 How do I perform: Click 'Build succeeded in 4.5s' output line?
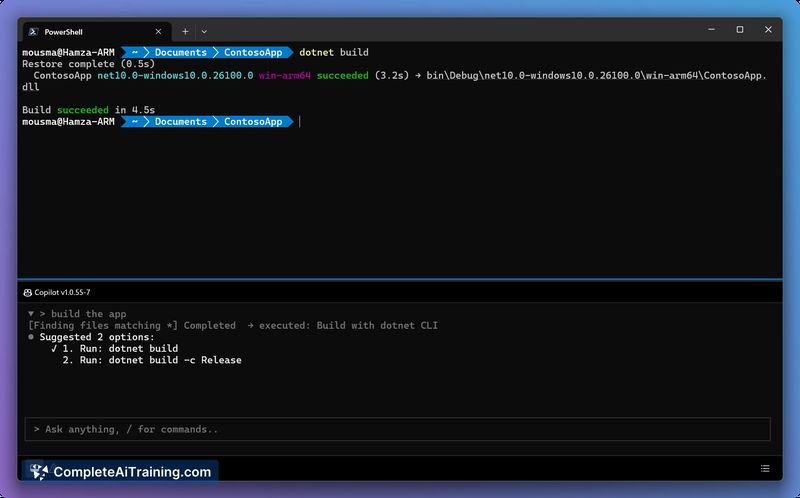88,110
